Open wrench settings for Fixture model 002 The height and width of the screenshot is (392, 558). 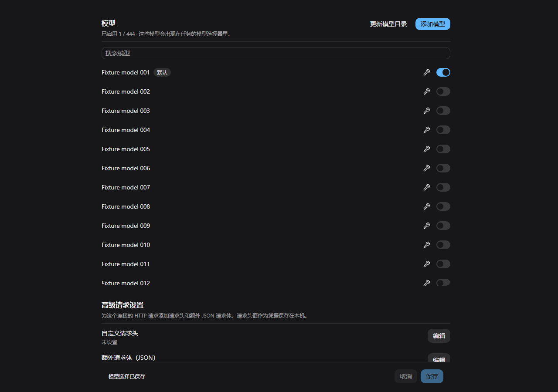[427, 91]
